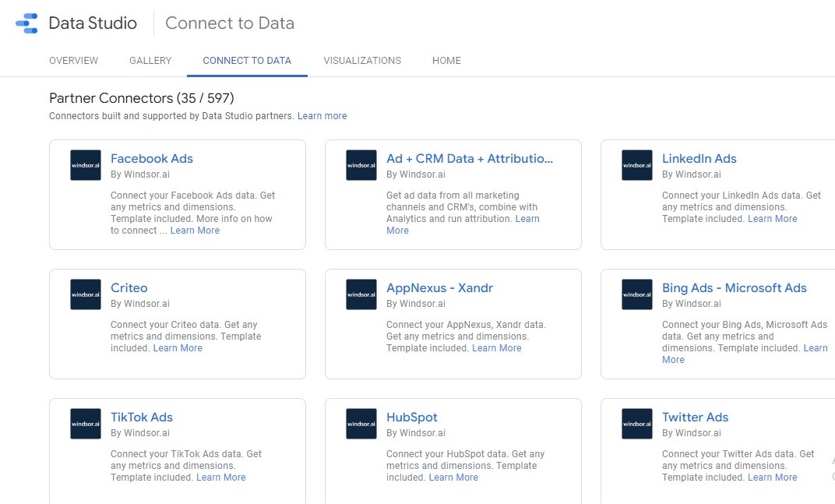
Task: Click Learn More in TikTok Ads description
Action: tap(221, 478)
